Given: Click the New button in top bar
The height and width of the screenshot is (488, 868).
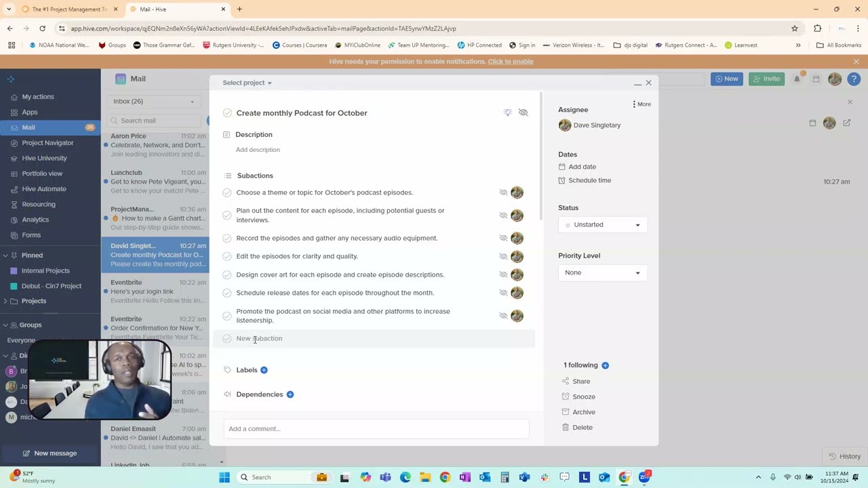Looking at the screenshot, I should (x=726, y=79).
